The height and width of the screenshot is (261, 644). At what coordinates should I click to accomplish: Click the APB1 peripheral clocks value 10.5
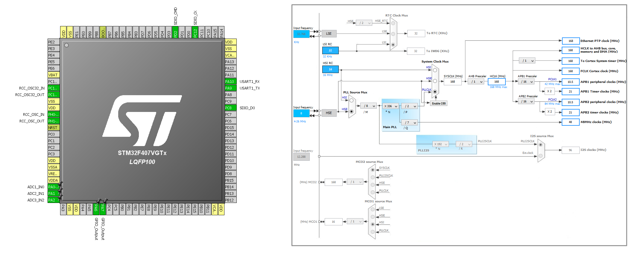coord(570,82)
